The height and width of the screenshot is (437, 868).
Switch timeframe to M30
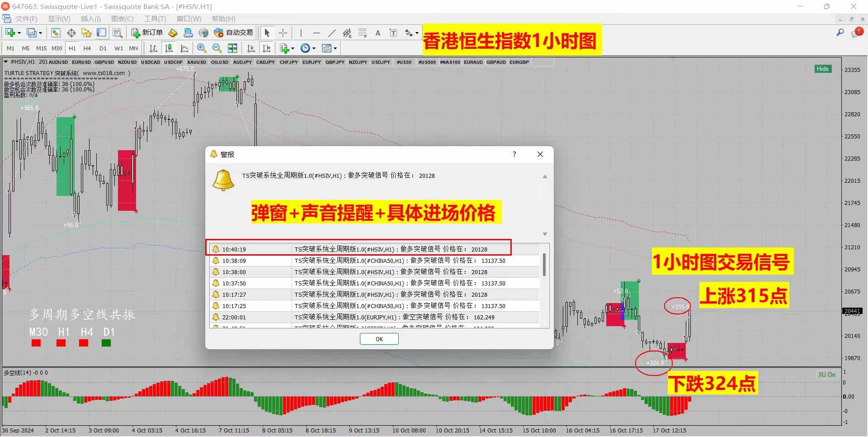pos(57,48)
